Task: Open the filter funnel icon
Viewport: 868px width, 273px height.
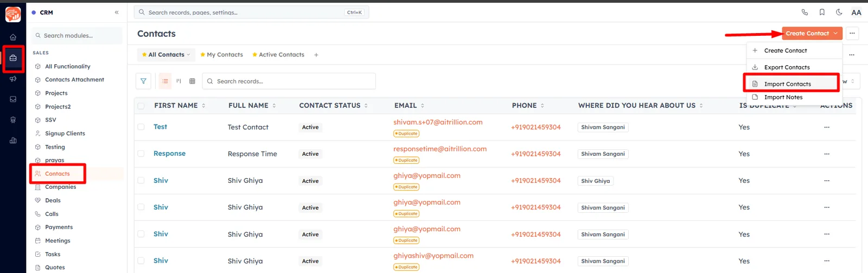Action: tap(143, 81)
